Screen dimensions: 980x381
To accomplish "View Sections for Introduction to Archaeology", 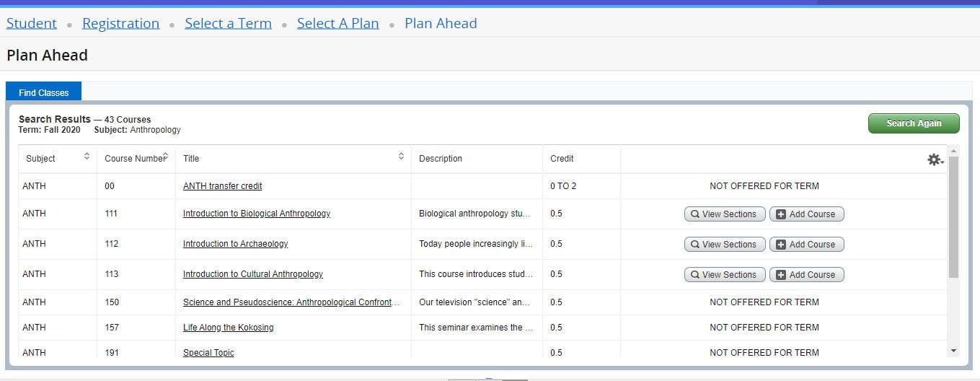I will click(725, 245).
